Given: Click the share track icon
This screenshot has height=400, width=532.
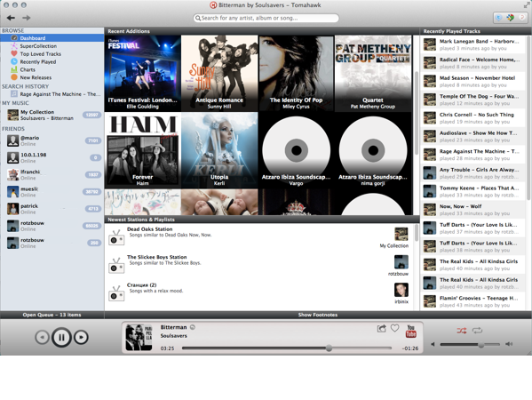Looking at the screenshot, I should coord(382,328).
